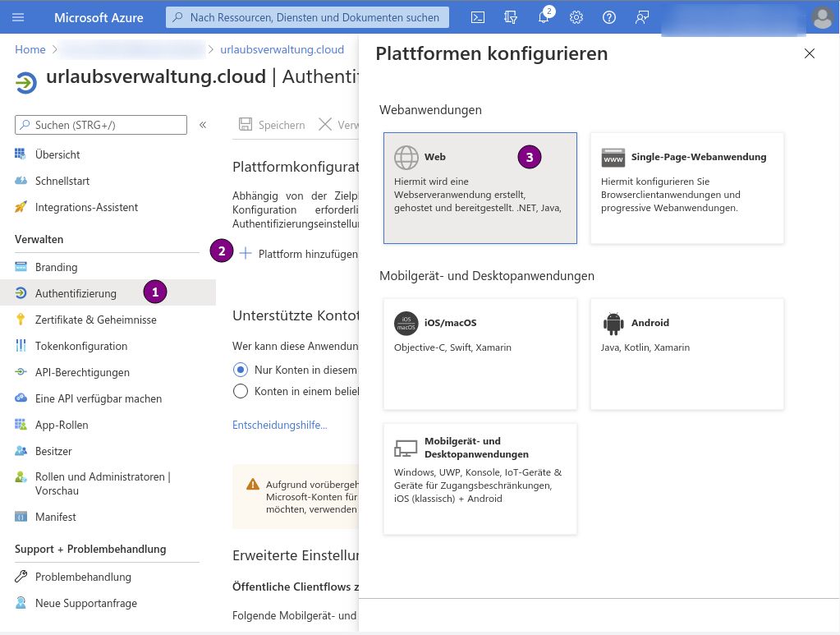Screen dimensions: 840x635
Task: Click the API-Berechtigungen icon
Action: [21, 372]
